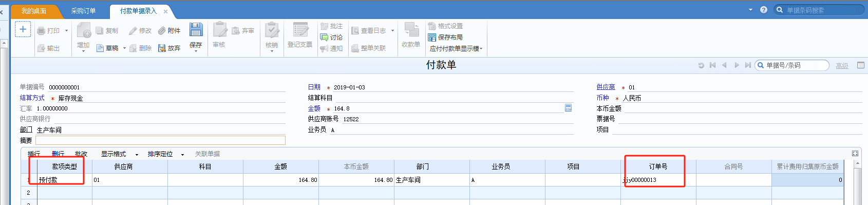This screenshot has width=868, height=205.
Task: Open the 查看日志 dropdown arrow
Action: click(392, 31)
